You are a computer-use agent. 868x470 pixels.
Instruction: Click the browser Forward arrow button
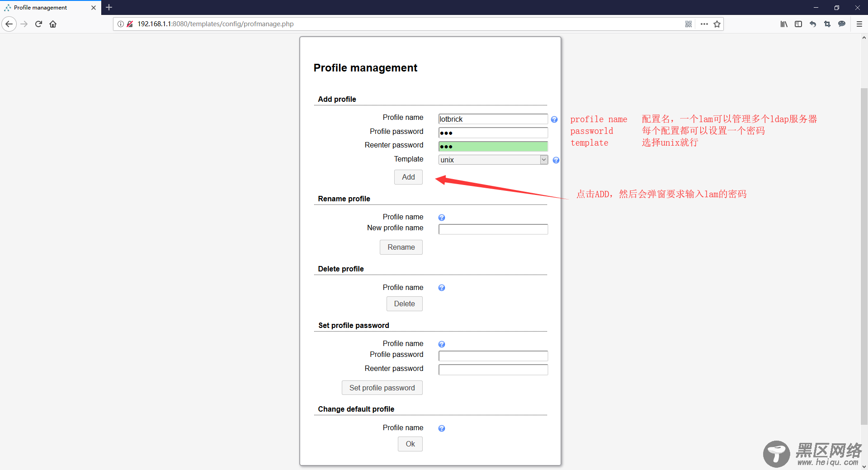(24, 24)
